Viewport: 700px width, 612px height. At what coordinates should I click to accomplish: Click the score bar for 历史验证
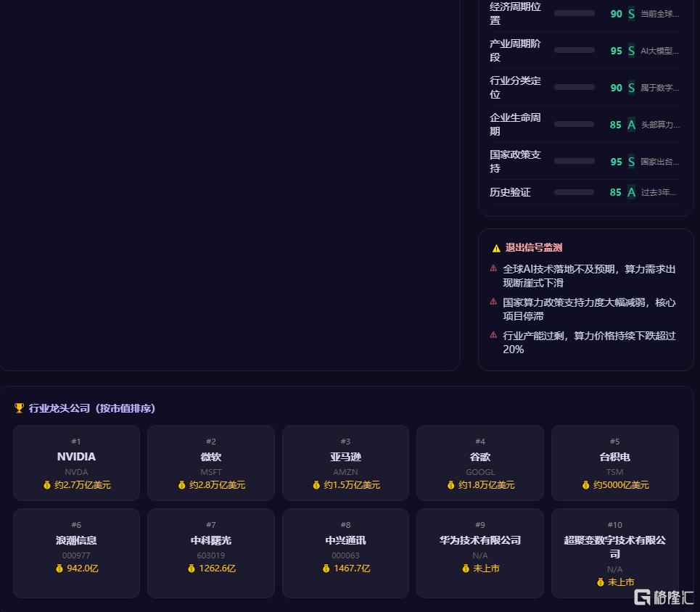pos(574,192)
